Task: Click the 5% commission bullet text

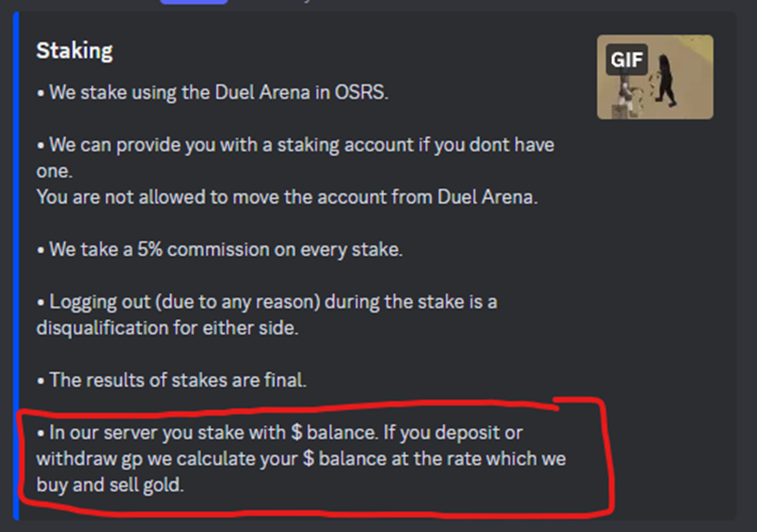Action: click(x=219, y=249)
